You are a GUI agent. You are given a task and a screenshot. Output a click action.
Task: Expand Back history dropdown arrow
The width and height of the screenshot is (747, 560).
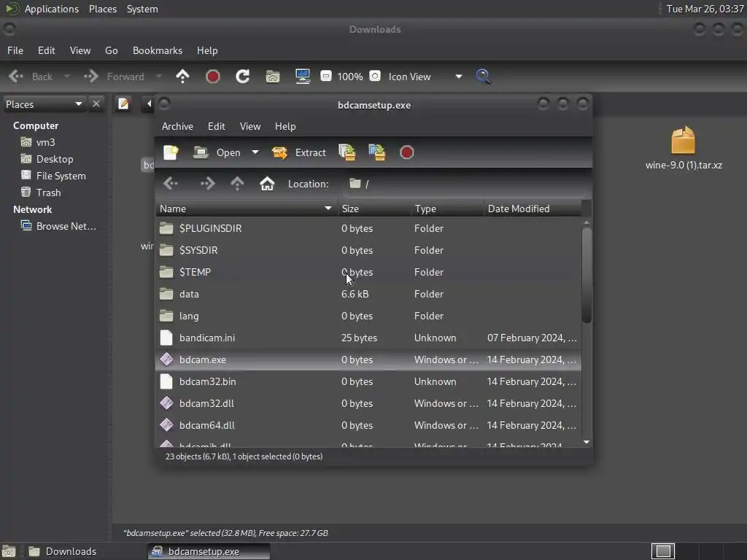pos(67,77)
